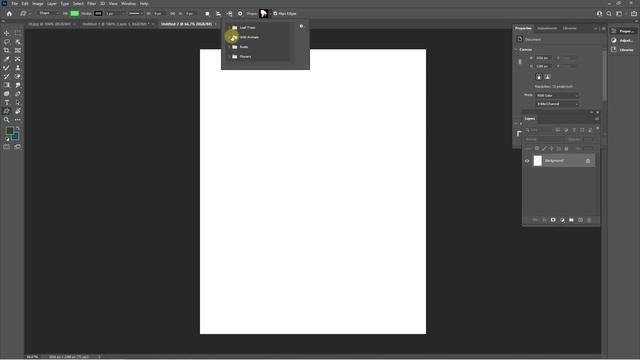The image size is (640, 360).
Task: Select the Rectangular Marquee tool
Action: [18, 33]
